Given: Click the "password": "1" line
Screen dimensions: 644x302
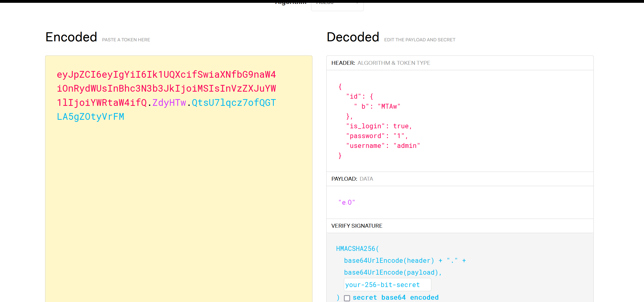Looking at the screenshot, I should tap(377, 136).
